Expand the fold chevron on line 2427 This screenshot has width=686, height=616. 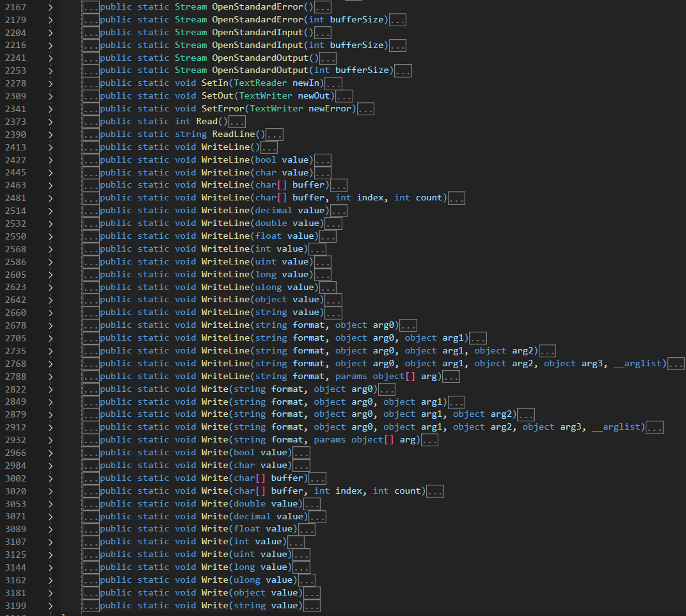point(51,160)
